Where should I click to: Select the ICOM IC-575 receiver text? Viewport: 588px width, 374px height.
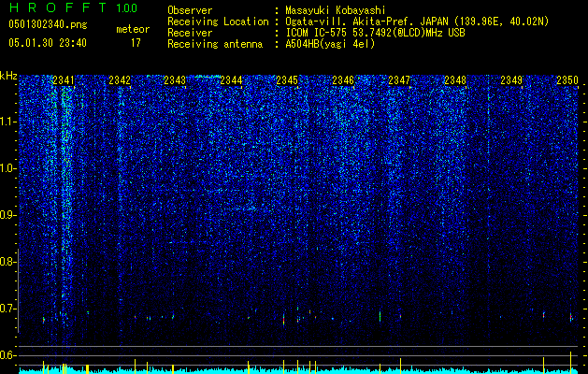(x=375, y=33)
